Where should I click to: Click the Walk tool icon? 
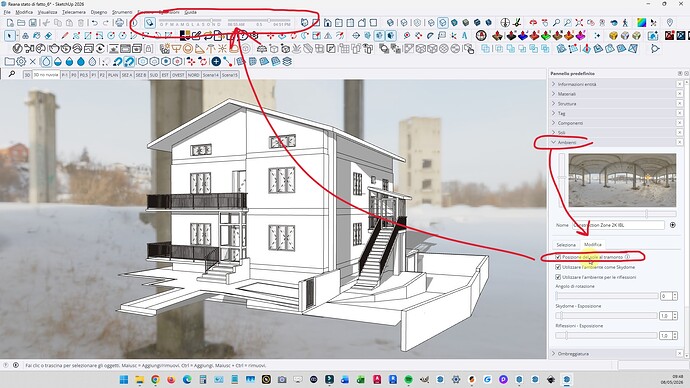(x=625, y=22)
